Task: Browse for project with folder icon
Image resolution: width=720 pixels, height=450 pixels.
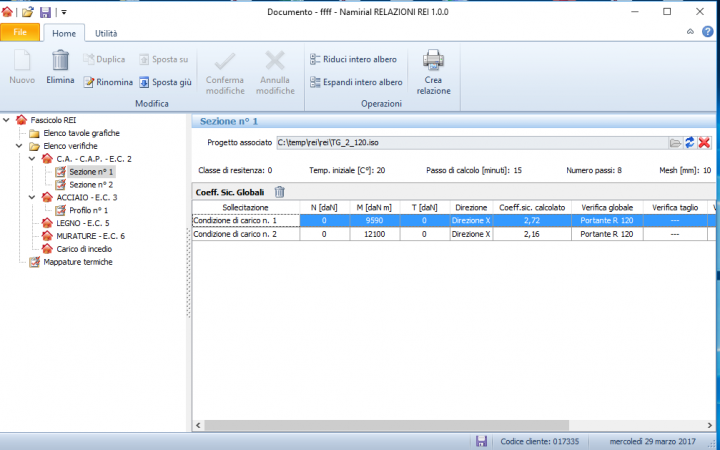Action: (675, 143)
